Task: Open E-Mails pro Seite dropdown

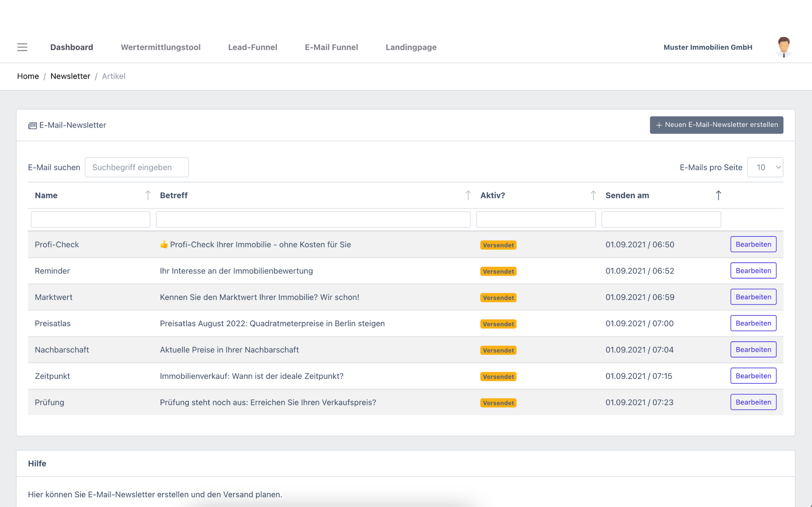Action: tap(765, 167)
